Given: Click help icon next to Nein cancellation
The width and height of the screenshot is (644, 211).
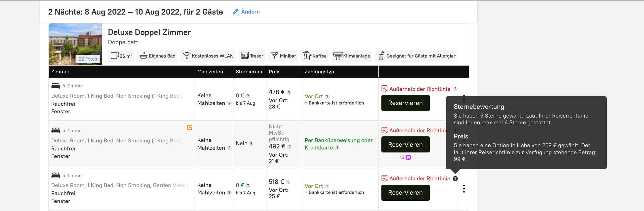Looking at the screenshot, I should point(251,144).
